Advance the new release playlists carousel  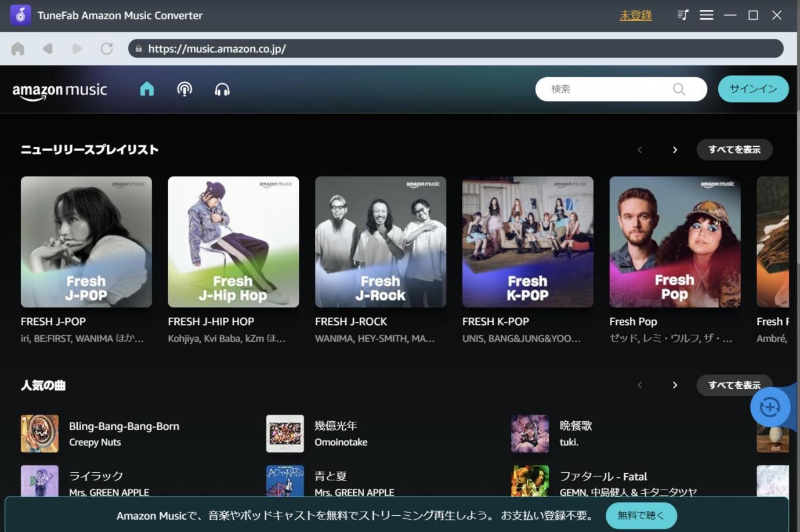(675, 149)
